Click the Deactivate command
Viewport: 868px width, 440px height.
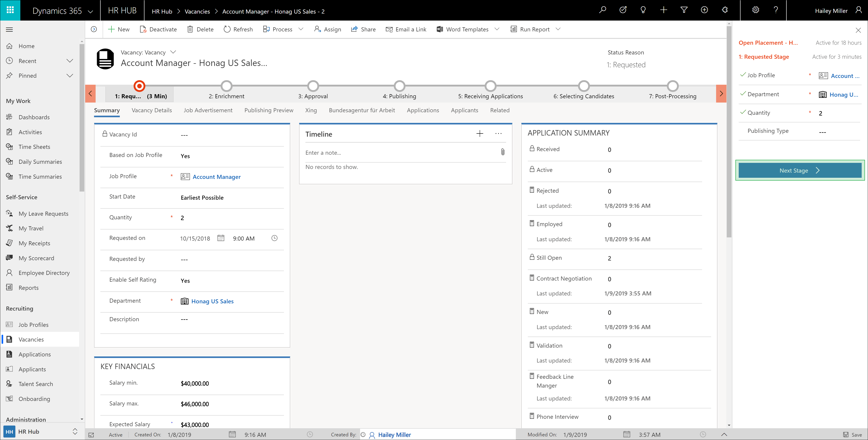pos(158,29)
